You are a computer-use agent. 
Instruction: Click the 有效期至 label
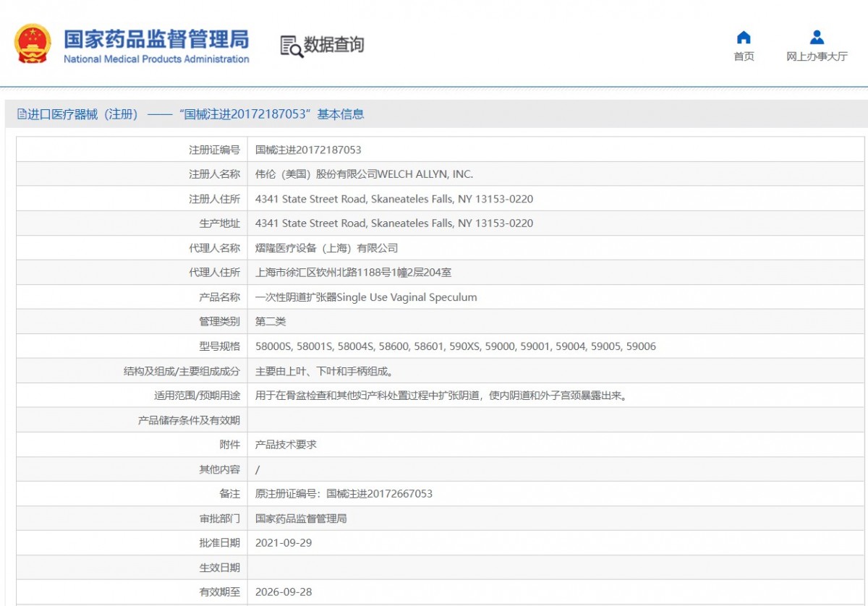[219, 592]
